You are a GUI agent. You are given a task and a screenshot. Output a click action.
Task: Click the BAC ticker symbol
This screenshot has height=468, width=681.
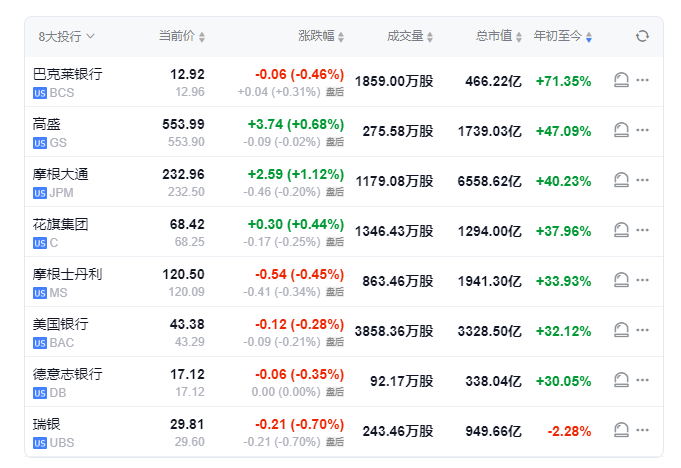tap(62, 343)
